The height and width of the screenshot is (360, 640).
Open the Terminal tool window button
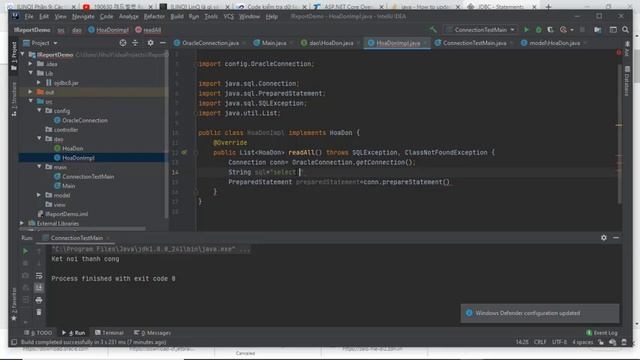coord(109,333)
